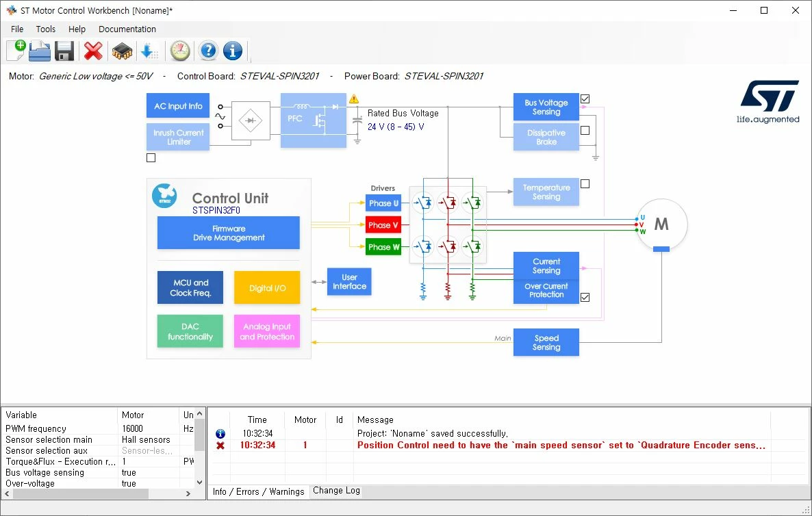Open the Documentation menu
The height and width of the screenshot is (516, 812).
pos(127,29)
